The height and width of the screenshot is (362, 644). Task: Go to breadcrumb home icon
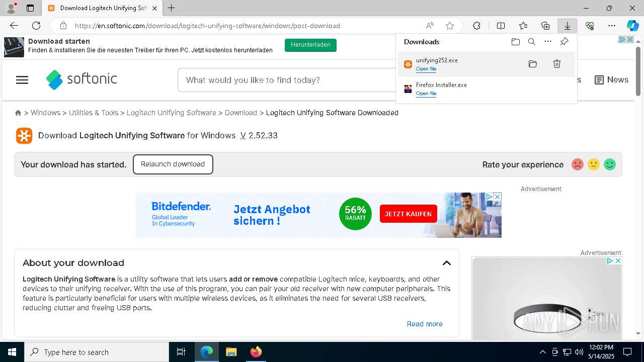click(18, 113)
